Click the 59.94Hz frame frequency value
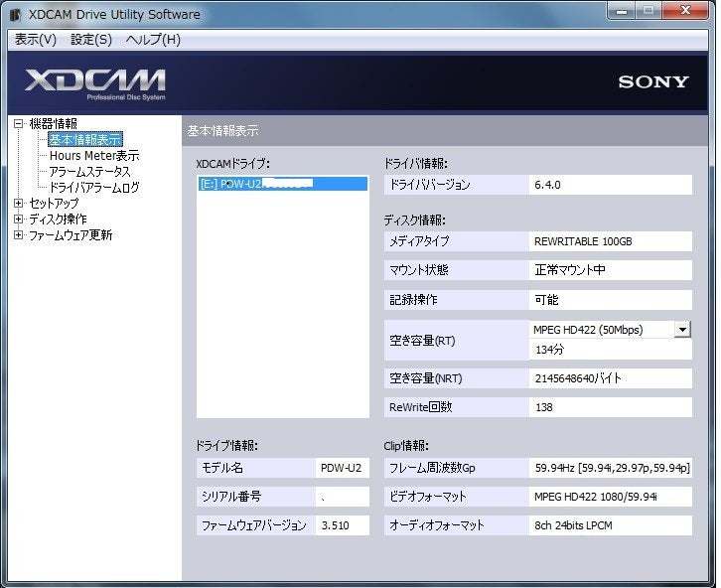This screenshot has width=721, height=588. [x=610, y=468]
